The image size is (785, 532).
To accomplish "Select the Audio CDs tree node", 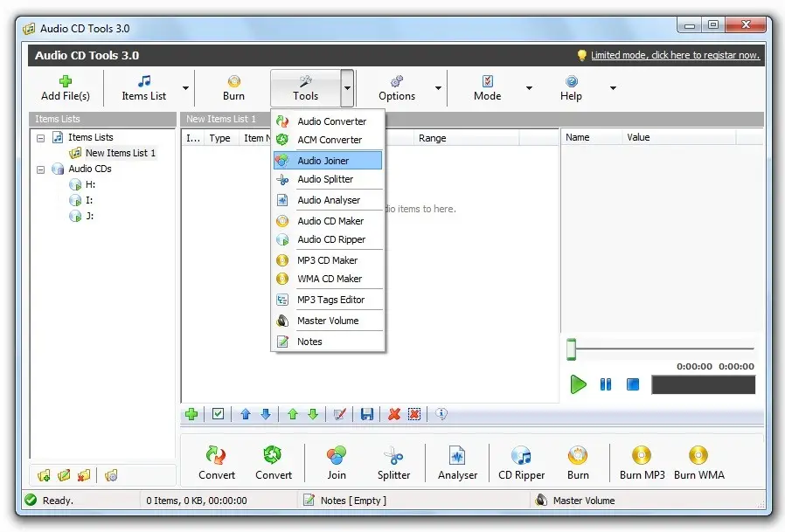I will (90, 169).
